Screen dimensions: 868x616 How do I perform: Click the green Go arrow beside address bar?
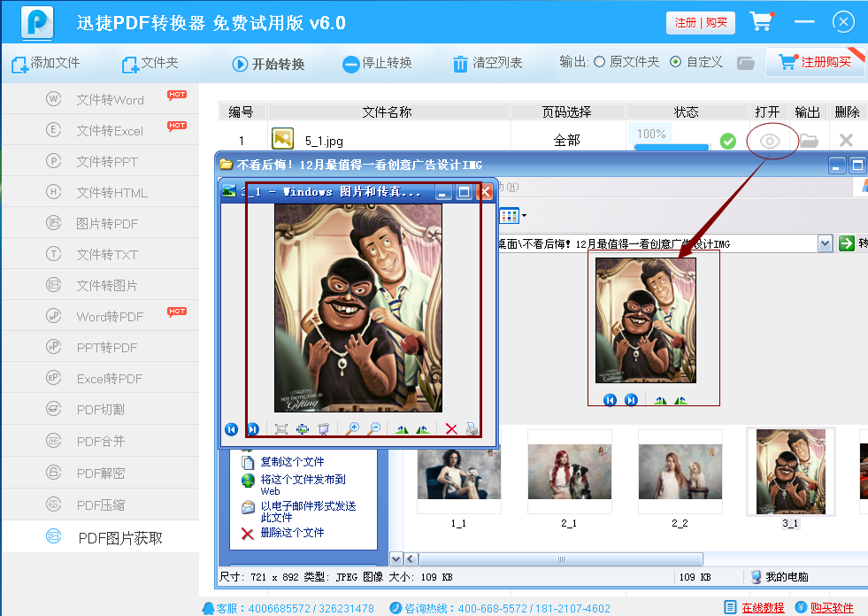pyautogui.click(x=847, y=243)
